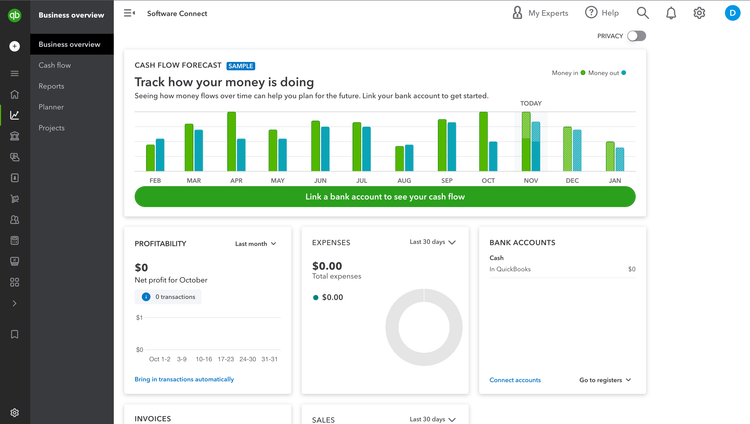The image size is (750, 424).
Task: Collapse the navigation panel toggle icon
Action: coord(129,13)
